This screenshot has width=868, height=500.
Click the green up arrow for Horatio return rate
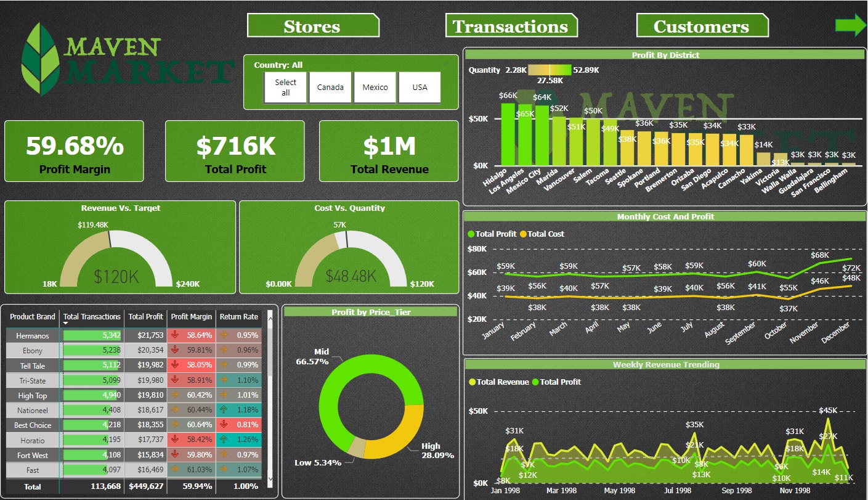222,440
